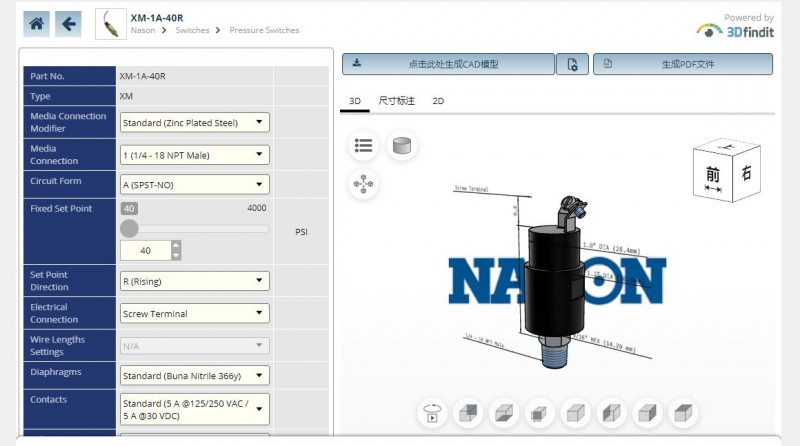The image size is (800, 446).
Task: Open Electrical Connection Screw Terminal dropdown
Action: click(194, 314)
